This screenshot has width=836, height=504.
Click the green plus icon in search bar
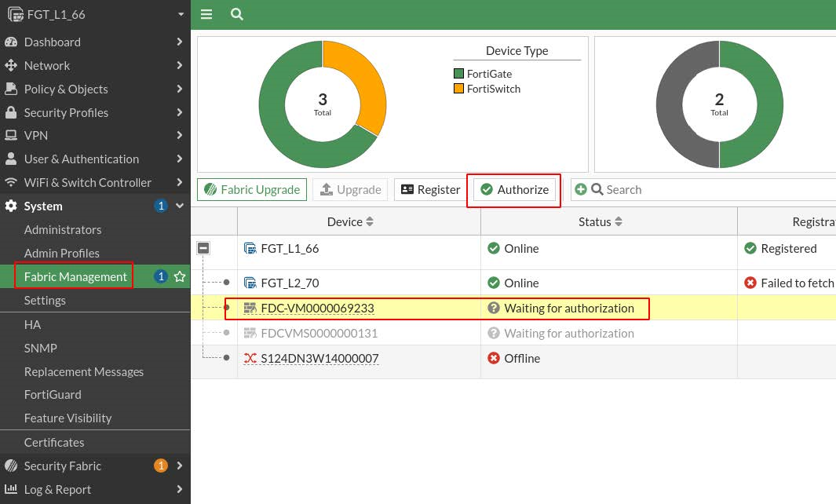tap(581, 189)
